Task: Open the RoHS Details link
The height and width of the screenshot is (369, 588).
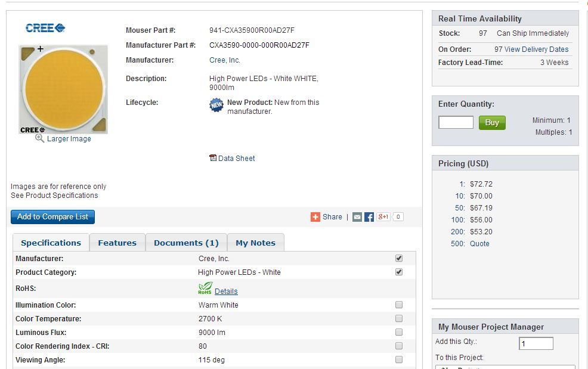Action: click(226, 292)
